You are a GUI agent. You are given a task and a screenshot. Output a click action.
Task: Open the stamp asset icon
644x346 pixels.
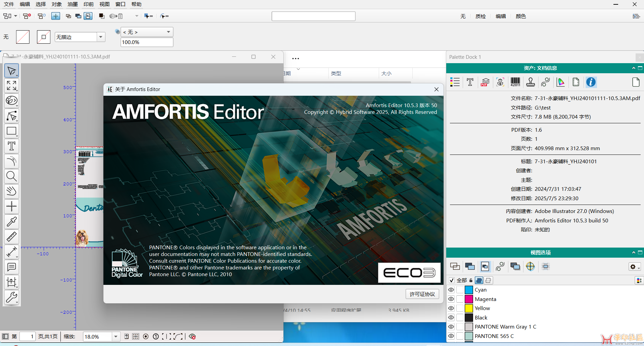pyautogui.click(x=531, y=82)
